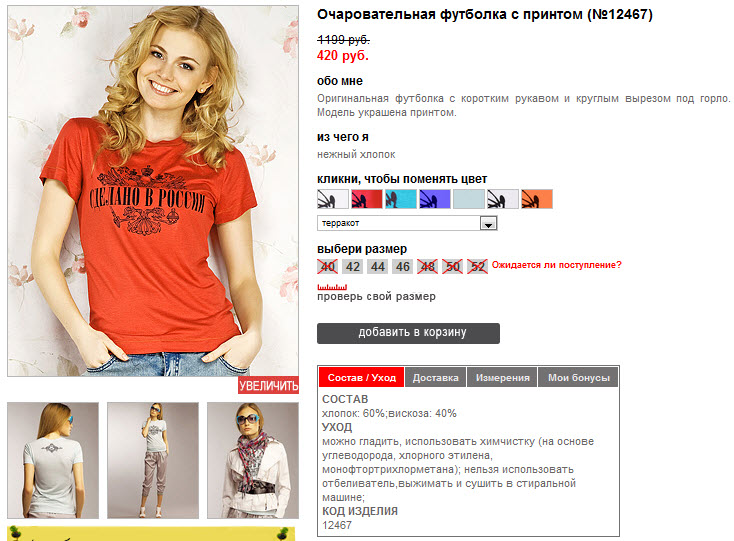Switch to the Доставка tab
This screenshot has height=541, width=734.
pyautogui.click(x=435, y=378)
